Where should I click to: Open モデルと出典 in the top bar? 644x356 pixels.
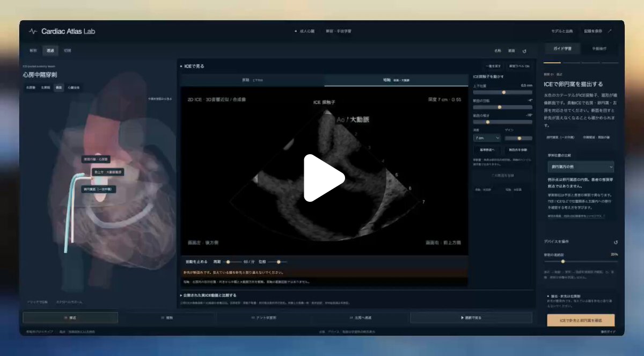click(x=562, y=31)
